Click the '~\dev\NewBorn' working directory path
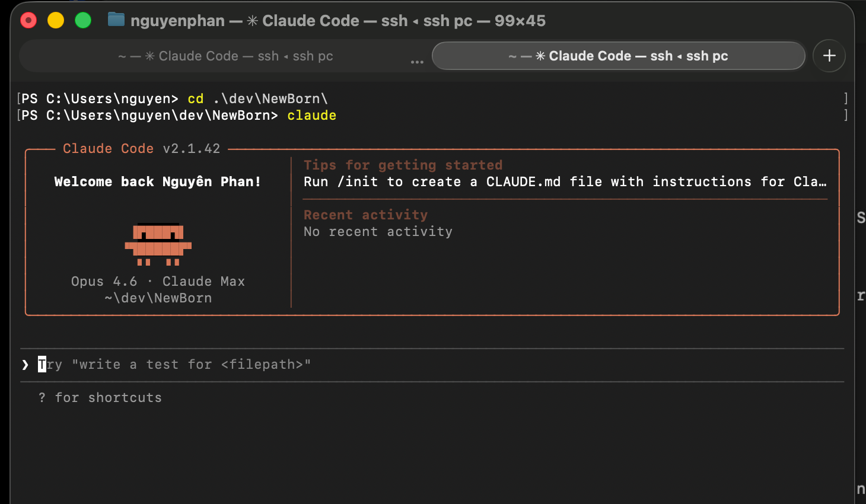Image resolution: width=866 pixels, height=504 pixels. (158, 298)
